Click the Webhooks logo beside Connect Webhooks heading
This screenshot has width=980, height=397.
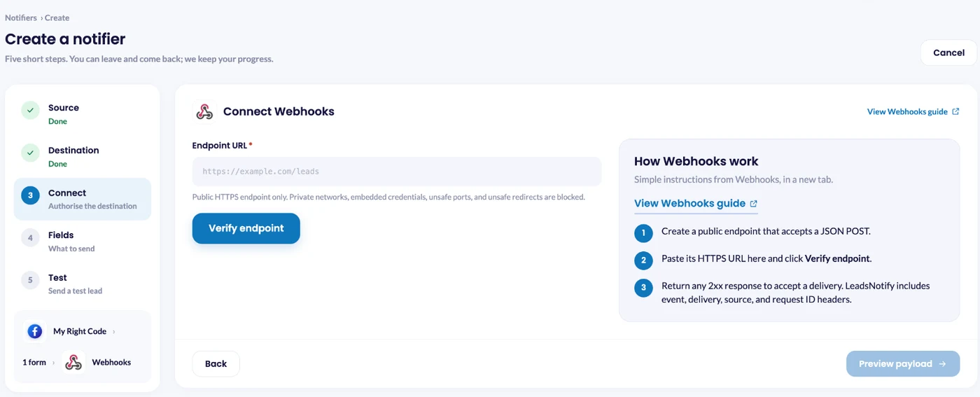click(204, 111)
